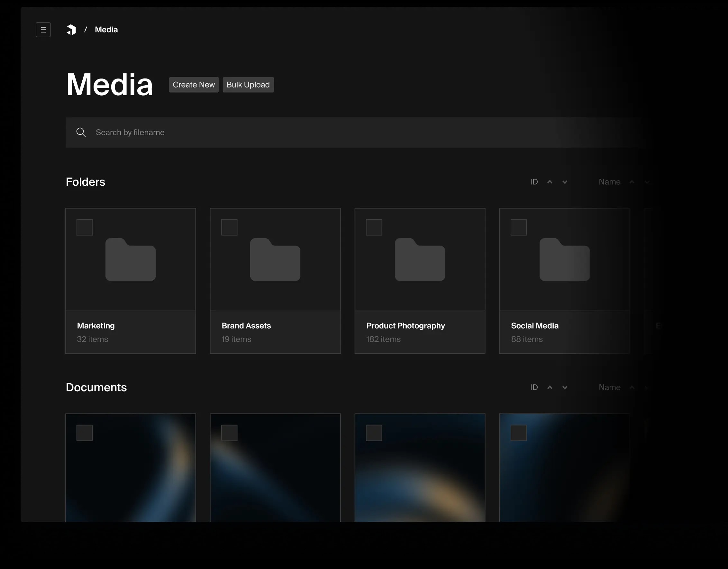The width and height of the screenshot is (728, 569).
Task: Open the Social Media folder icon
Action: tap(564, 259)
